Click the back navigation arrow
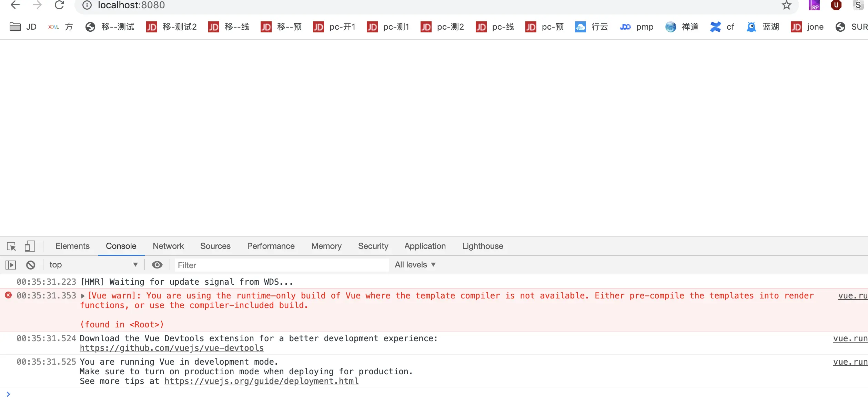 15,5
